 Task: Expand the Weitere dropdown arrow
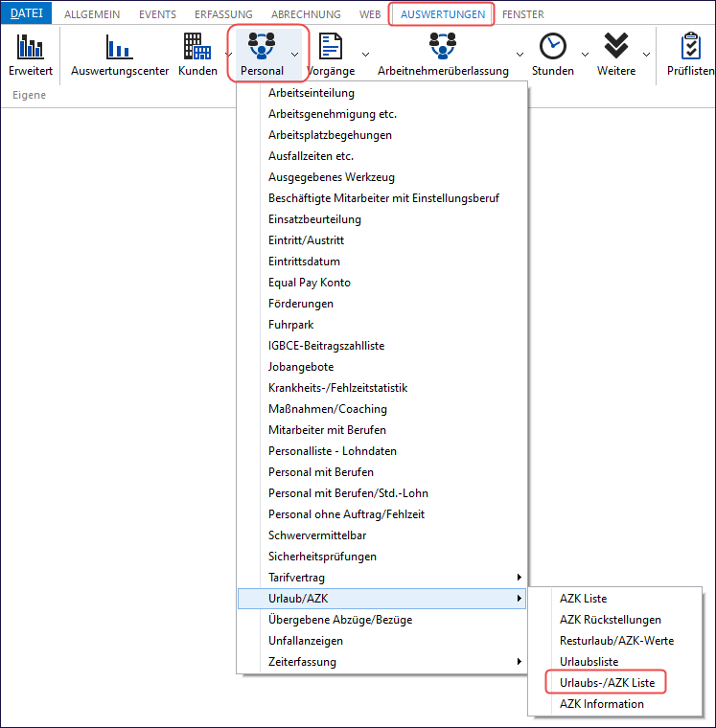pos(646,55)
